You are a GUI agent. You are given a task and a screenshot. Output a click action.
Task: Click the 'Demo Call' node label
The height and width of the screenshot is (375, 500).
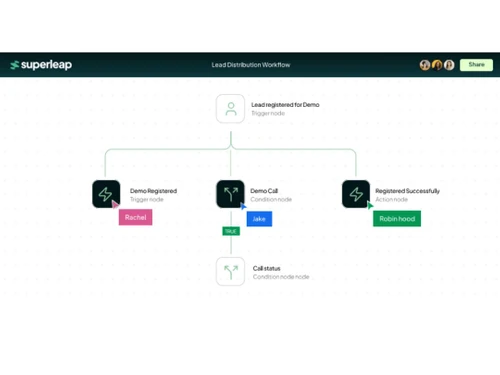pyautogui.click(x=264, y=191)
